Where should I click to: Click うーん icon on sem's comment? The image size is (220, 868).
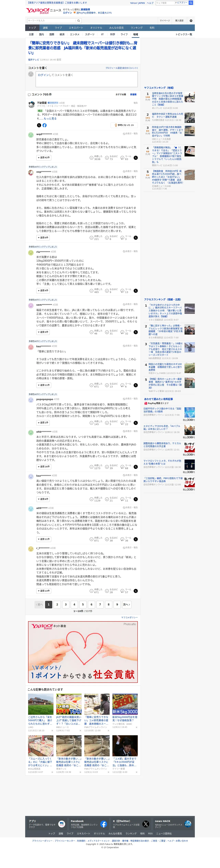click(123, 332)
